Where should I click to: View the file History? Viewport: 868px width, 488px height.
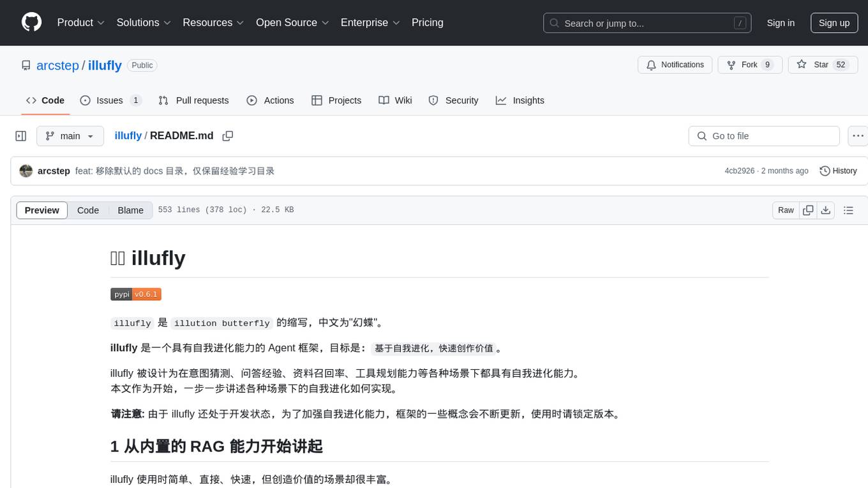[838, 171]
